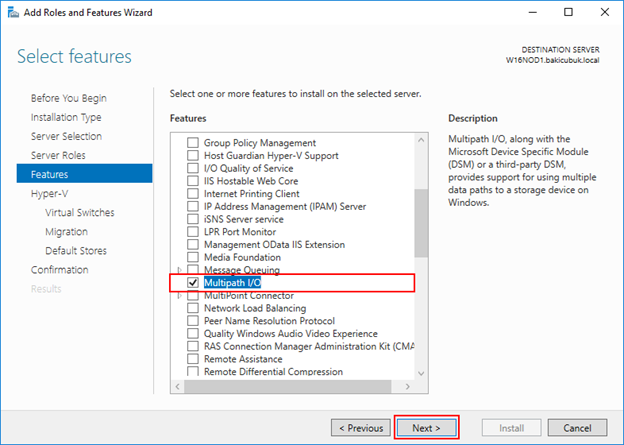Enable the iSNS Server service checkbox
This screenshot has height=445, width=624.
pyautogui.click(x=193, y=219)
